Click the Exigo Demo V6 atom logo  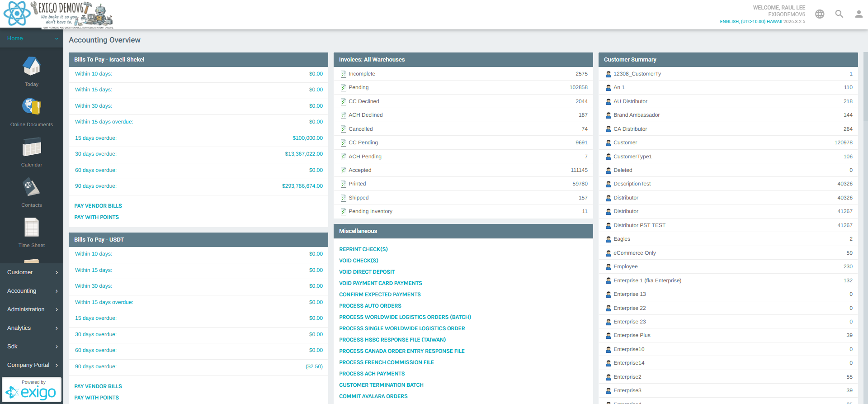pyautogui.click(x=17, y=14)
